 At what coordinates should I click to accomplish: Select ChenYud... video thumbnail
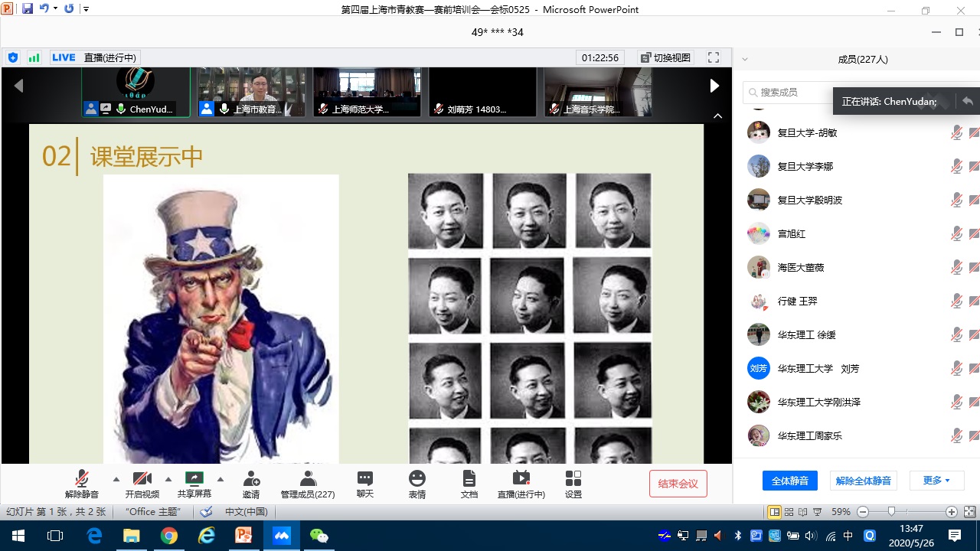[x=136, y=92]
